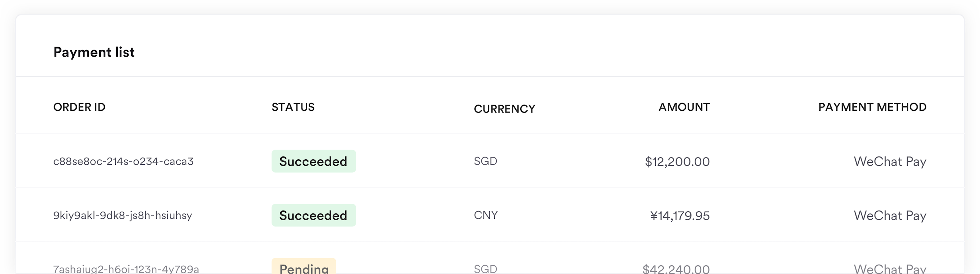The height and width of the screenshot is (274, 980).
Task: Click the Succeeded badge on the SGD $12,200.00 row
Action: pyautogui.click(x=313, y=161)
